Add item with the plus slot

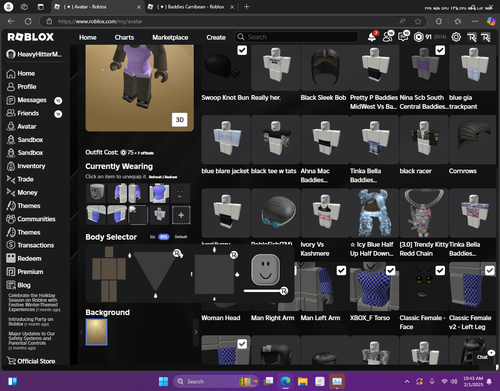tap(181, 215)
